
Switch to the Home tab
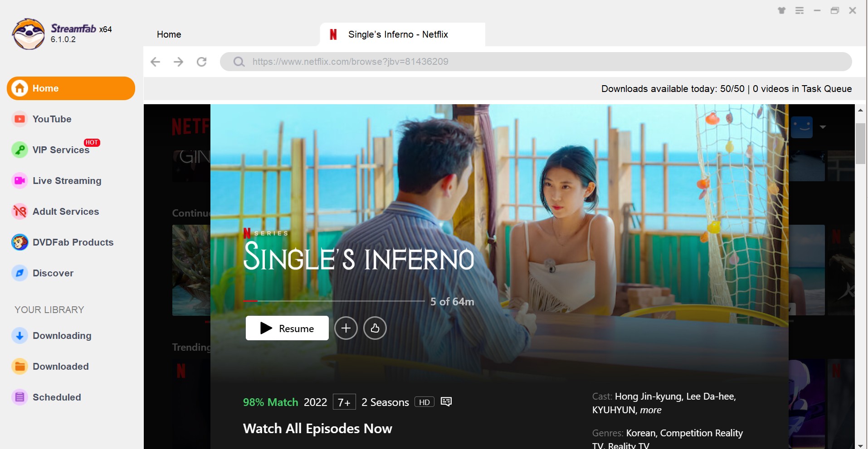(169, 34)
